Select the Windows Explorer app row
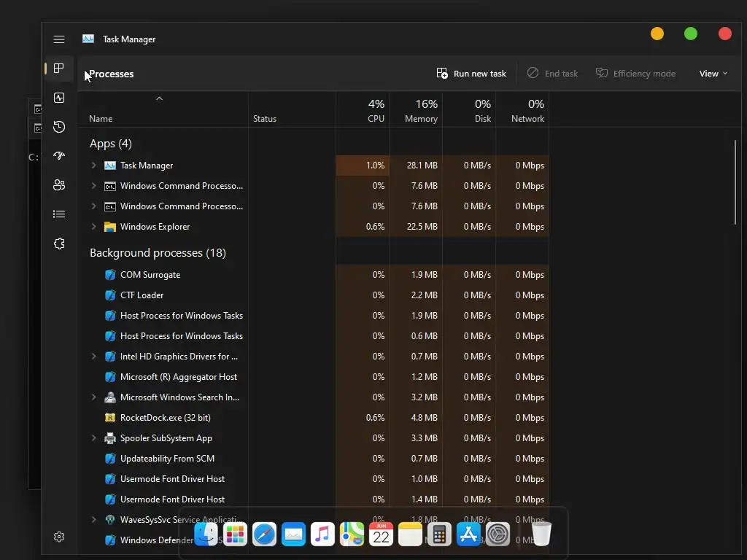 click(x=314, y=227)
